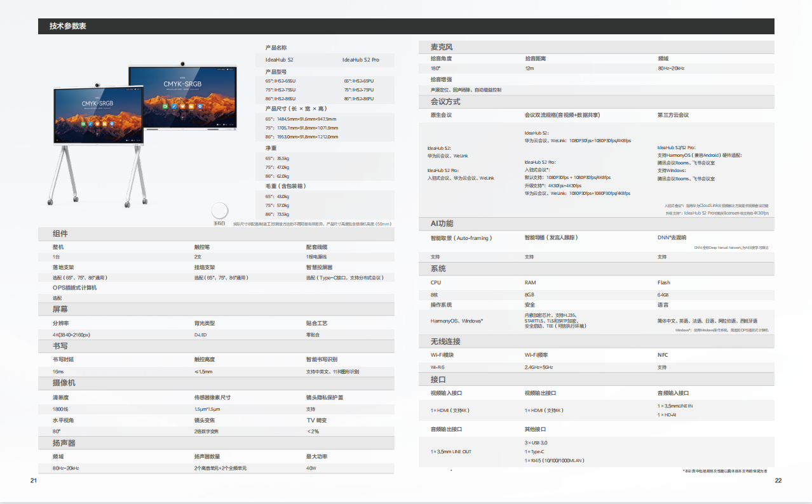Screen dimensions: 812x504
Task: Click the 'OPS插拔式计算机' label
Action: click(74, 288)
